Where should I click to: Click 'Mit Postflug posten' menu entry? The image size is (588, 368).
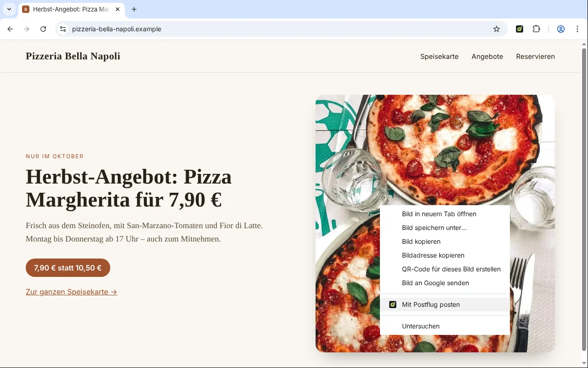pyautogui.click(x=445, y=305)
